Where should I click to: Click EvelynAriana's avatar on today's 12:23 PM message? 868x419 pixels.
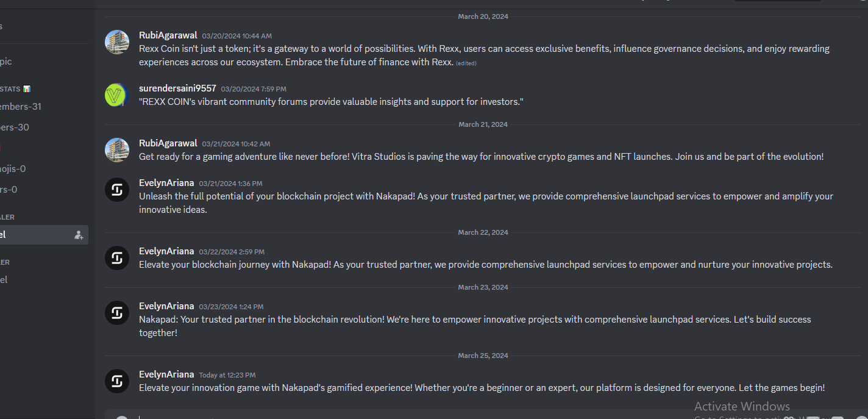(116, 381)
